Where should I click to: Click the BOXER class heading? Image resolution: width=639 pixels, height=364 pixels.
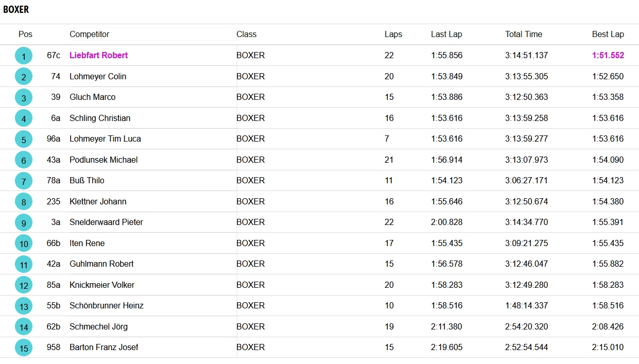coord(16,9)
